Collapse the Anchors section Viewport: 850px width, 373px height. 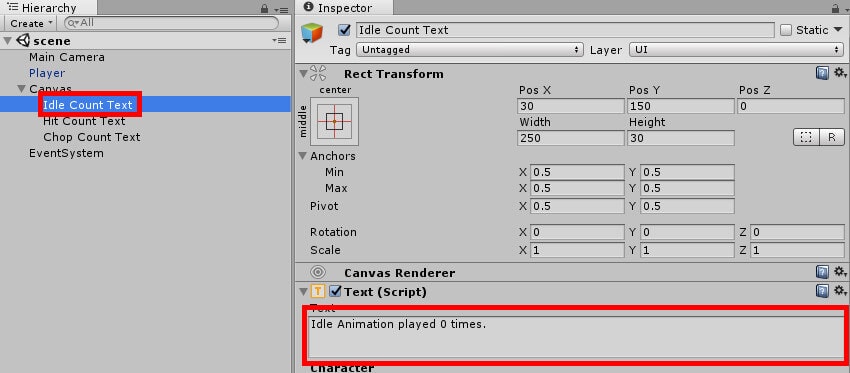coord(302,156)
